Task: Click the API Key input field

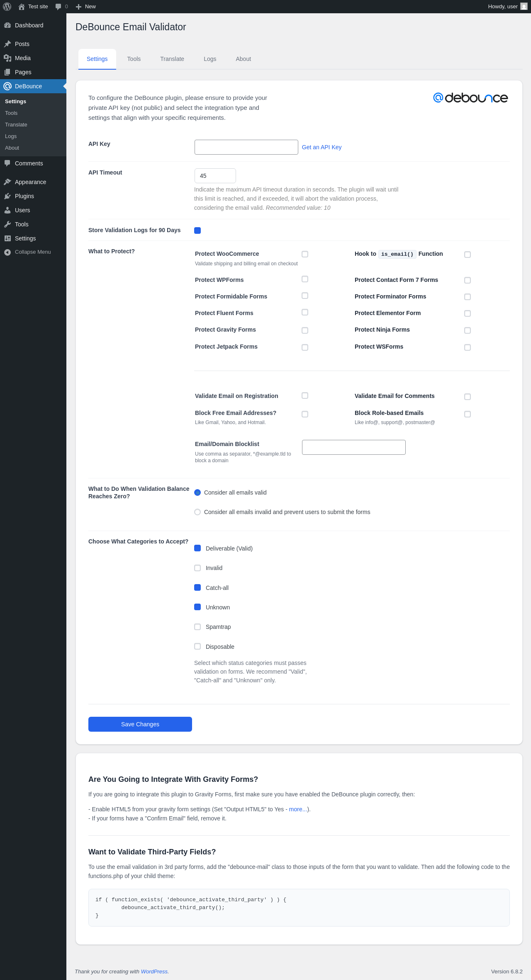Action: pyautogui.click(x=246, y=147)
